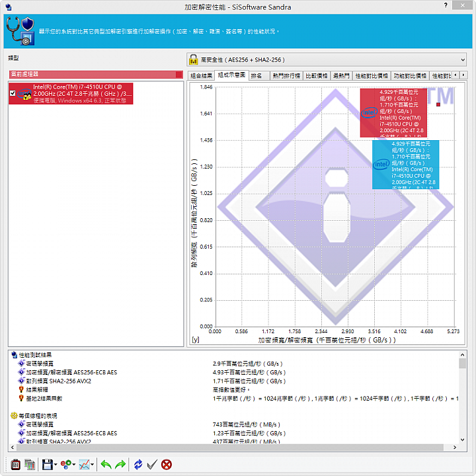Open the options sliders icon in bottom toolbar
Screen dimensions: 476x476
coord(15,465)
